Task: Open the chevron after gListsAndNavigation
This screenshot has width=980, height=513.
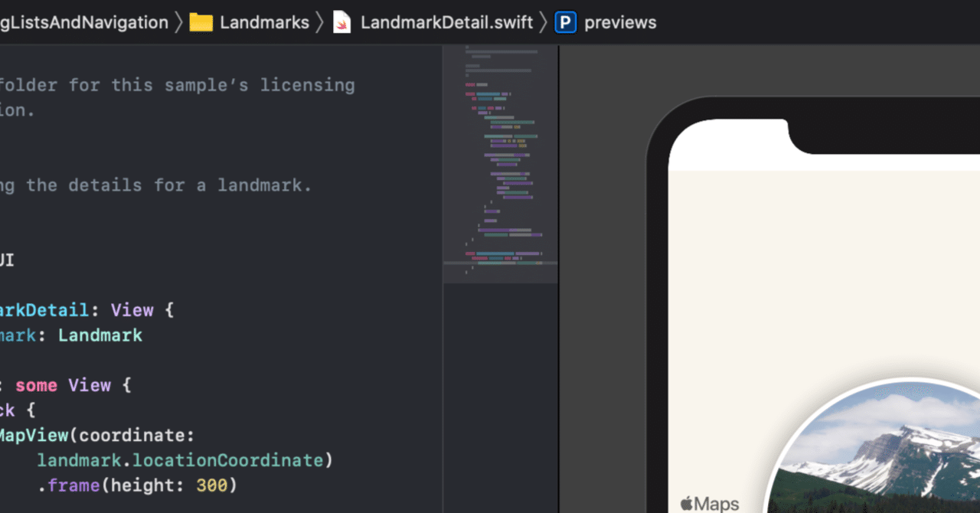Action: point(178,22)
